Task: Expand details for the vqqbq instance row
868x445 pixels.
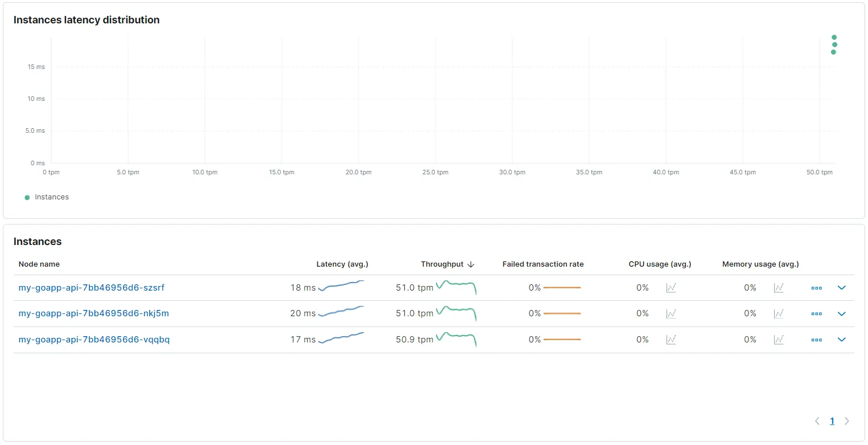Action: pos(842,340)
